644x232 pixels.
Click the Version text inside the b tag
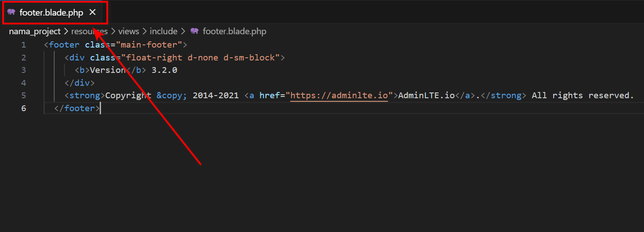point(108,70)
